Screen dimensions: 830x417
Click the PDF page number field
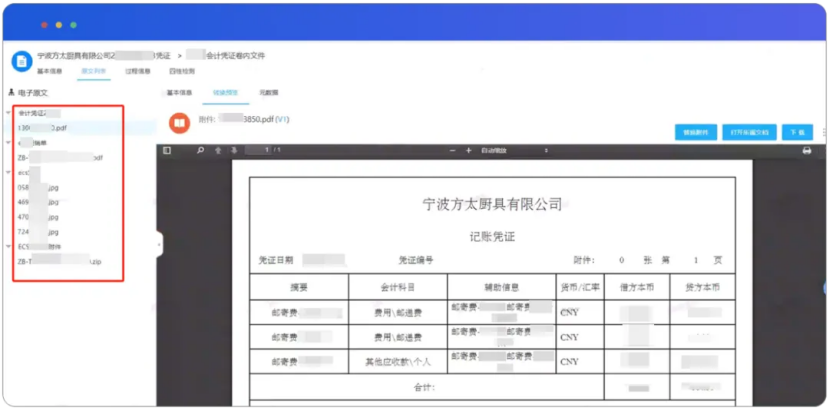coord(258,151)
